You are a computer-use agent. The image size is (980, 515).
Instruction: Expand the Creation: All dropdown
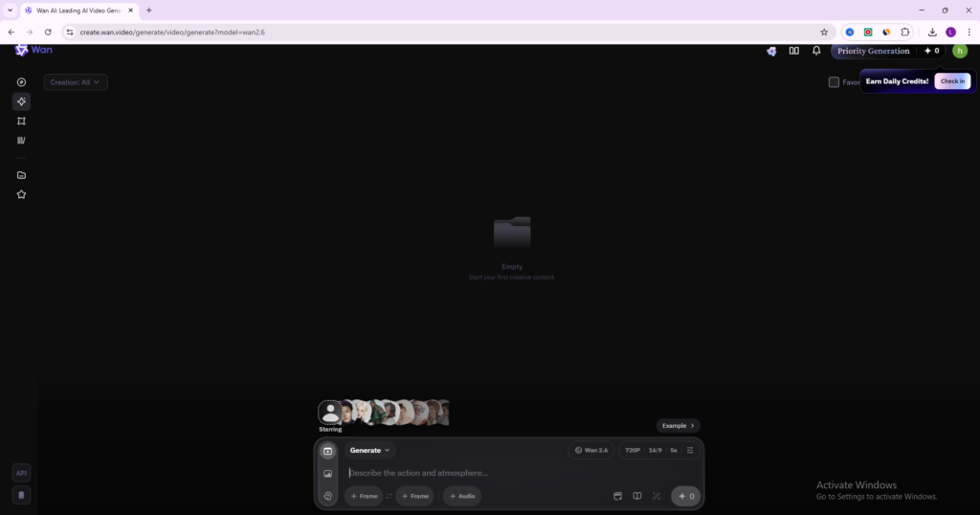click(x=76, y=82)
